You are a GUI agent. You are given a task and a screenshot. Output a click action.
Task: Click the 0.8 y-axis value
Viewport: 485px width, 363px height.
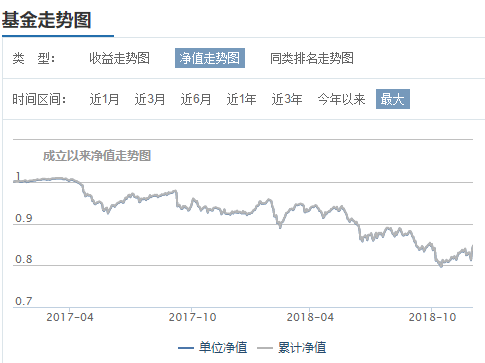tap(24, 259)
